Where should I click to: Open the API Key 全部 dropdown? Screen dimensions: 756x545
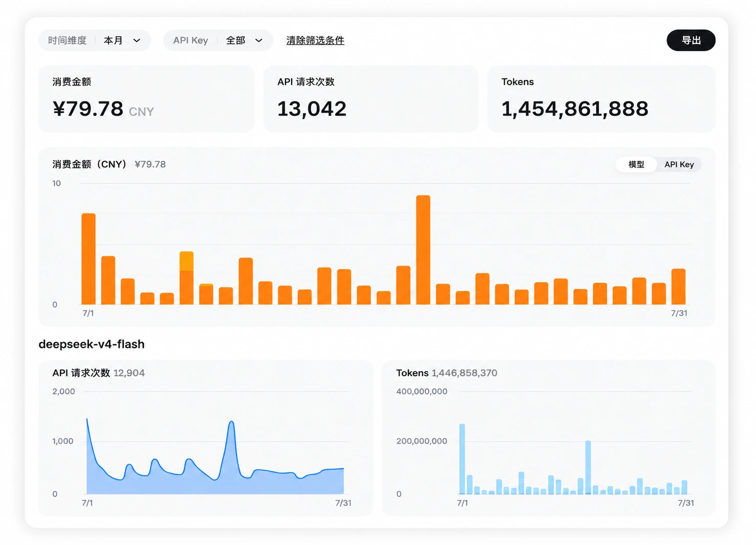pos(218,40)
